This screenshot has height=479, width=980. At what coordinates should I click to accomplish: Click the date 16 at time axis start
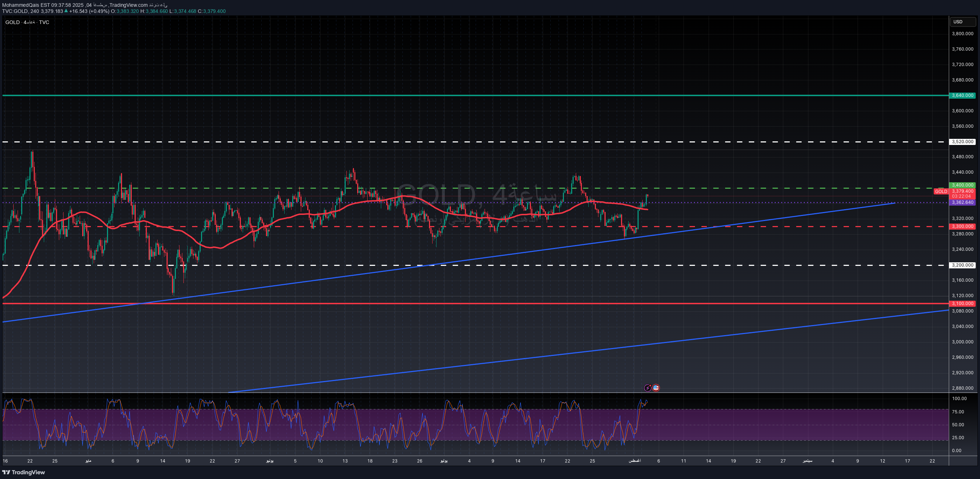[x=5, y=461]
